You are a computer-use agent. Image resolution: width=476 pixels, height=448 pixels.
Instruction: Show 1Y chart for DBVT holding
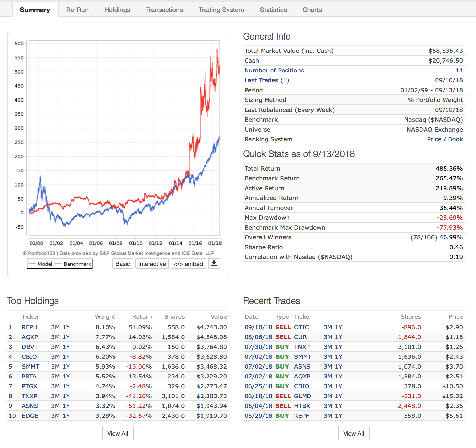(x=66, y=347)
